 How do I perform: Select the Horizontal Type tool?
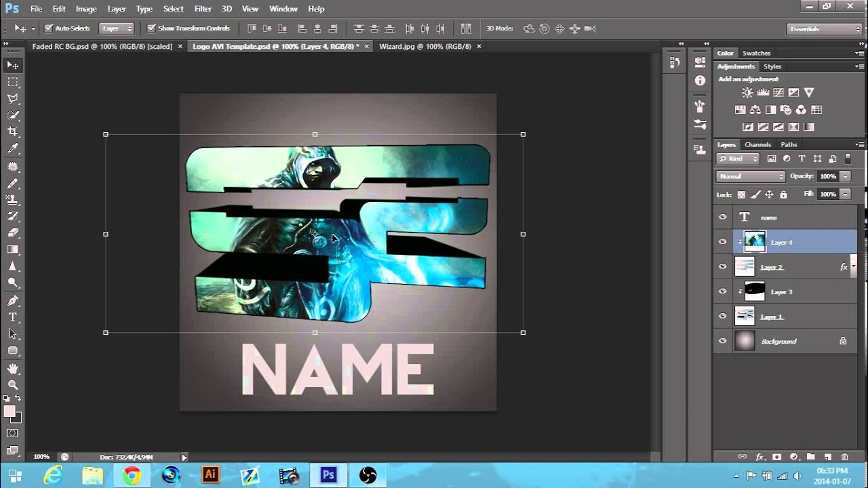(13, 317)
